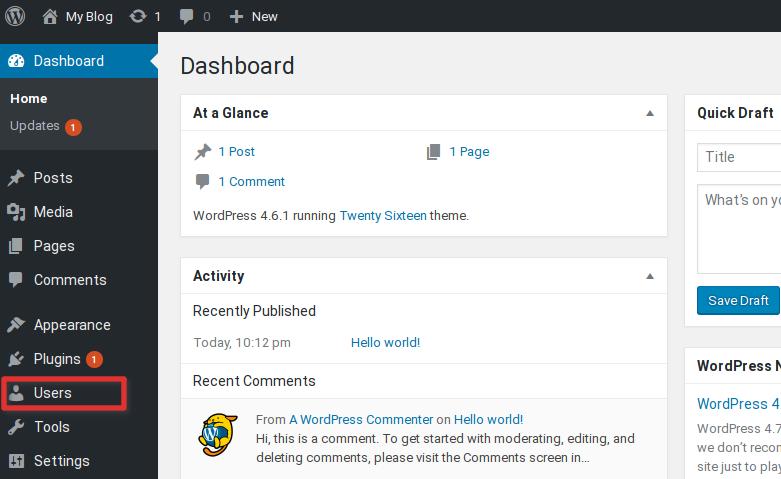Image resolution: width=781 pixels, height=479 pixels.
Task: Click the paintbrush Appearance icon
Action: pyautogui.click(x=16, y=325)
